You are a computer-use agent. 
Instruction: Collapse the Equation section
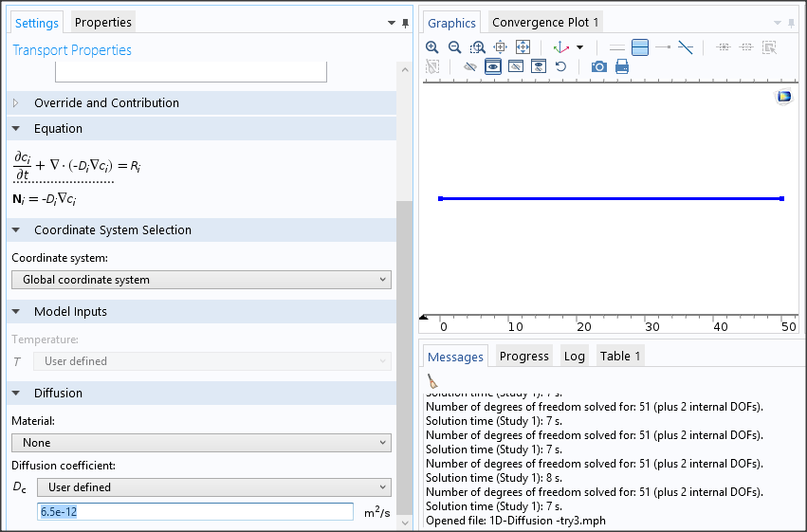(x=16, y=129)
